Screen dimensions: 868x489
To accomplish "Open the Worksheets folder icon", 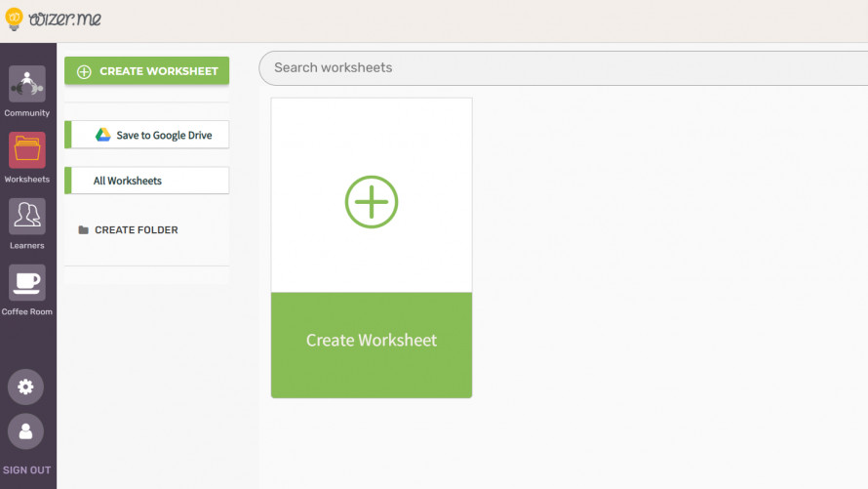I will pos(26,150).
